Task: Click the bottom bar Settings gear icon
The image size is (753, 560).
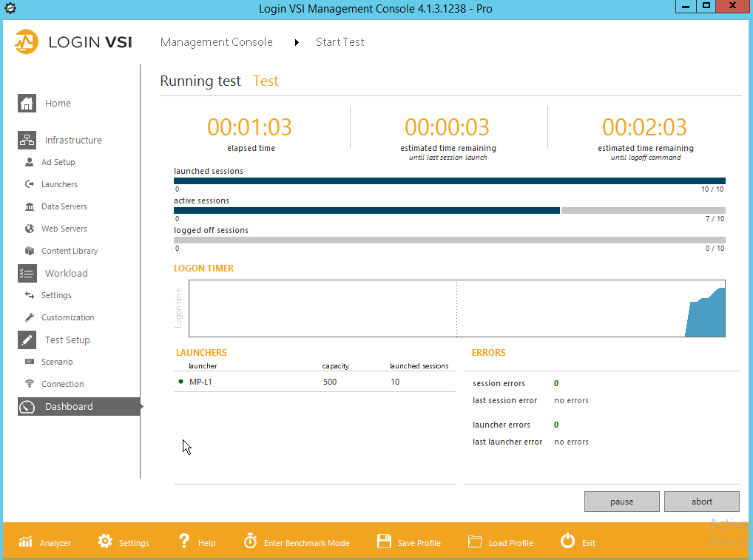Action: click(105, 541)
